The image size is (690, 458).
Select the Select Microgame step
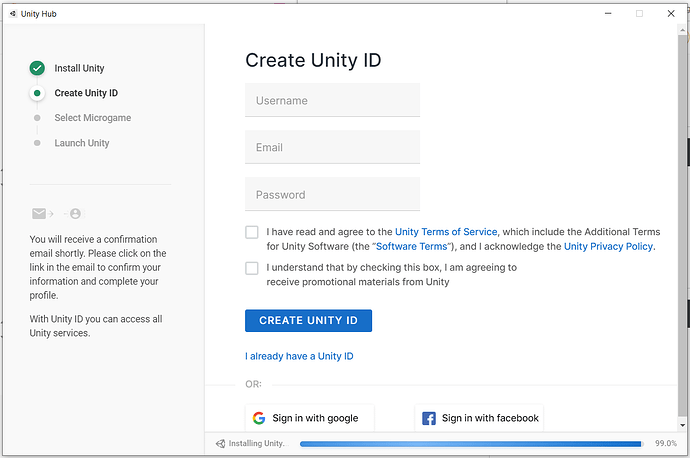92,118
